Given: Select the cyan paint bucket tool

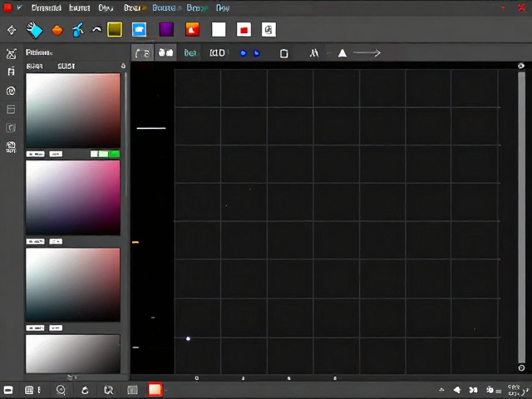Looking at the screenshot, I should pyautogui.click(x=35, y=30).
